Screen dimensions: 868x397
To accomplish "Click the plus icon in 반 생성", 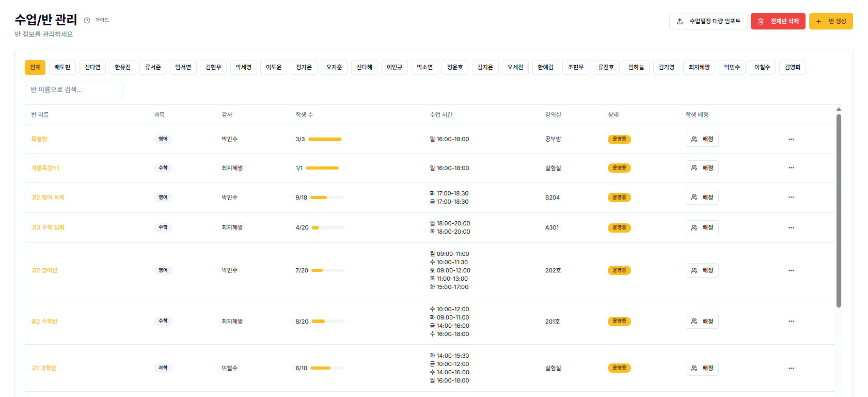I will pos(818,21).
